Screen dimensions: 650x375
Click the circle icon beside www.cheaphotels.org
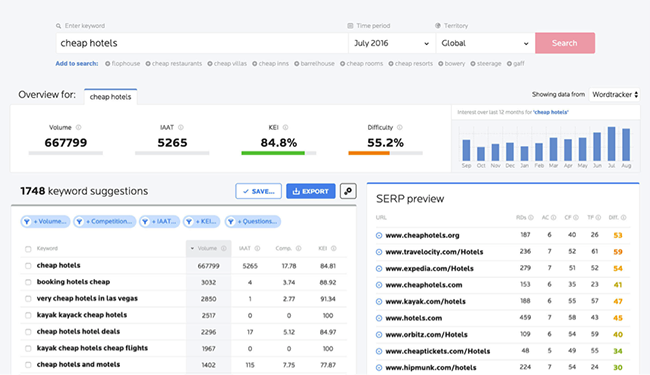point(379,235)
